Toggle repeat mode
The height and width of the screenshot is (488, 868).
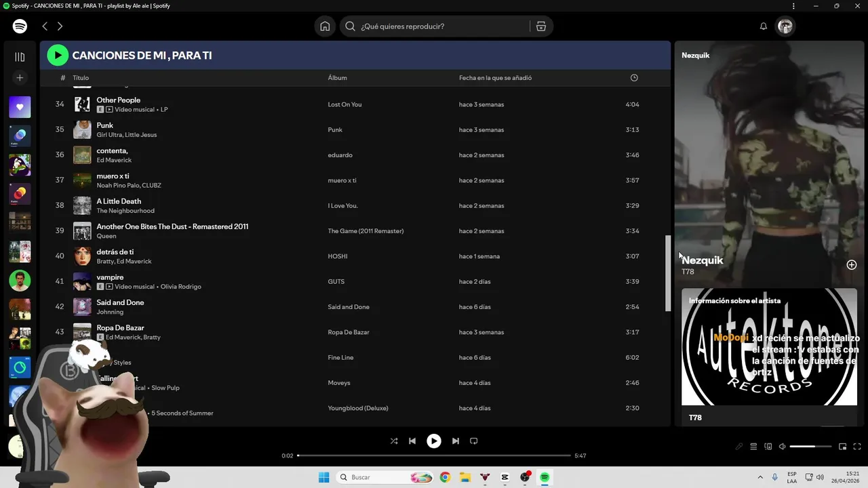tap(474, 441)
